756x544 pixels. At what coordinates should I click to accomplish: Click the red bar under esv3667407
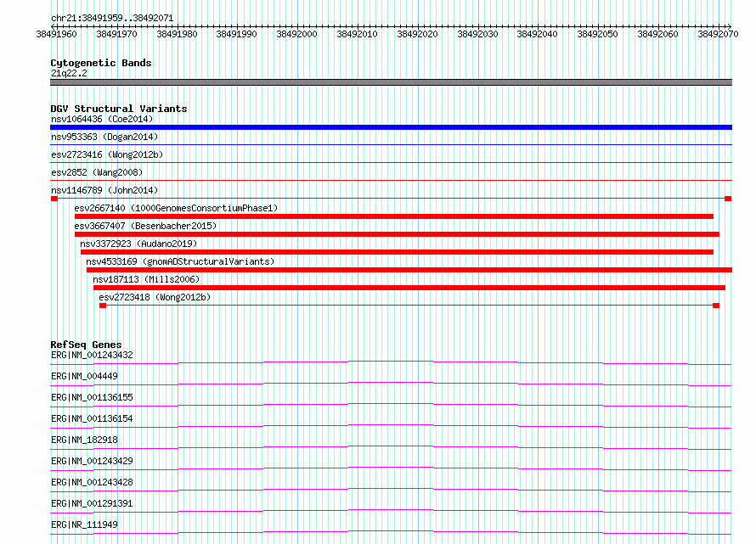397,234
